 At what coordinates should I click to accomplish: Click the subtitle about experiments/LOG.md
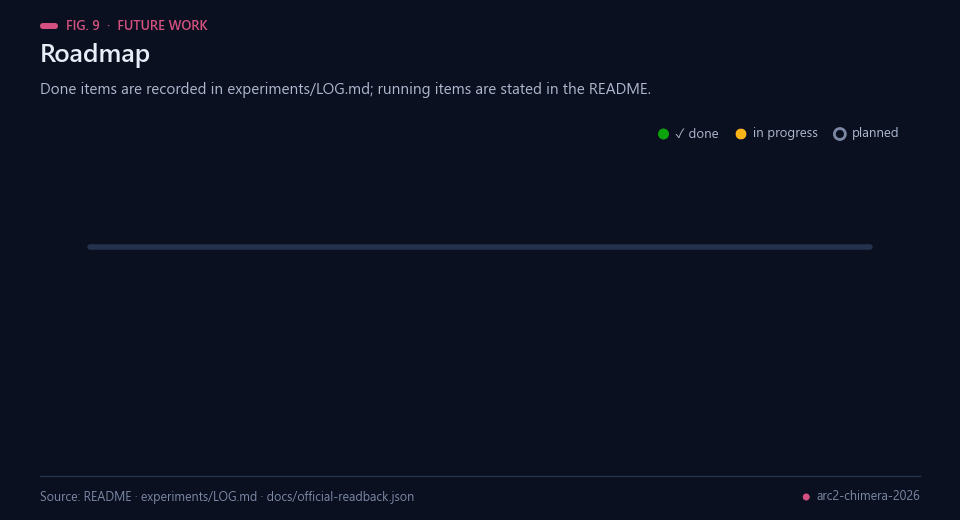point(345,89)
